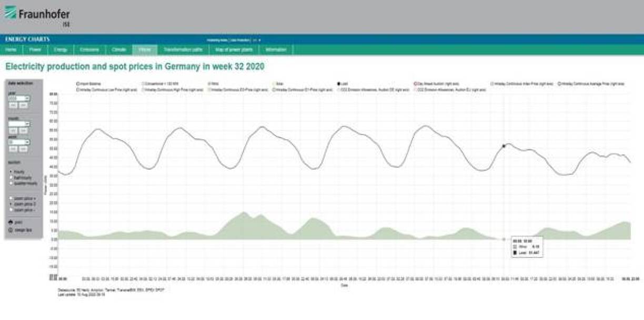Open the week dropdown in date selection

tap(19, 142)
